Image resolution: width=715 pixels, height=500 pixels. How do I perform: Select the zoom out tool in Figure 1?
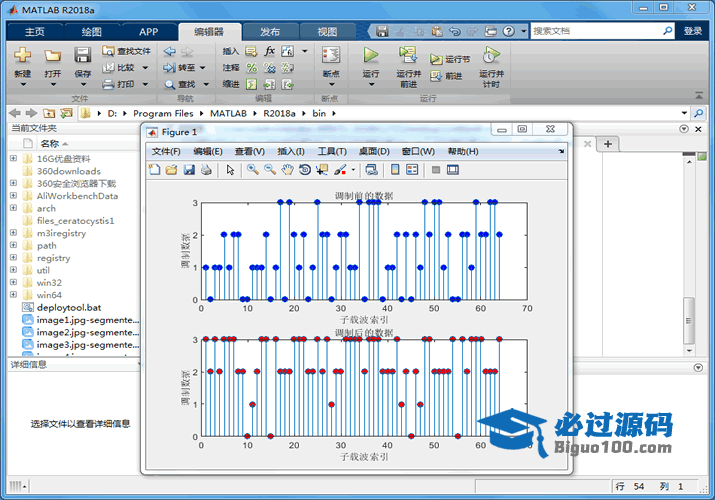[x=270, y=170]
